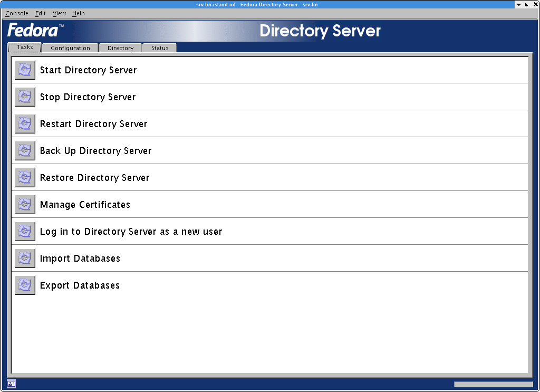Screen dimensions: 540x392
Task: Open the Console menu
Action: coord(17,13)
